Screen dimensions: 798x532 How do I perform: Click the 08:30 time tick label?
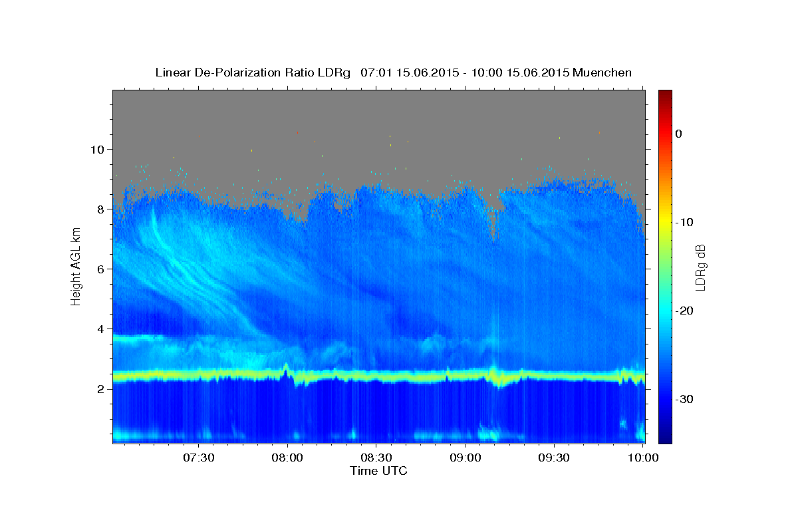click(x=376, y=458)
